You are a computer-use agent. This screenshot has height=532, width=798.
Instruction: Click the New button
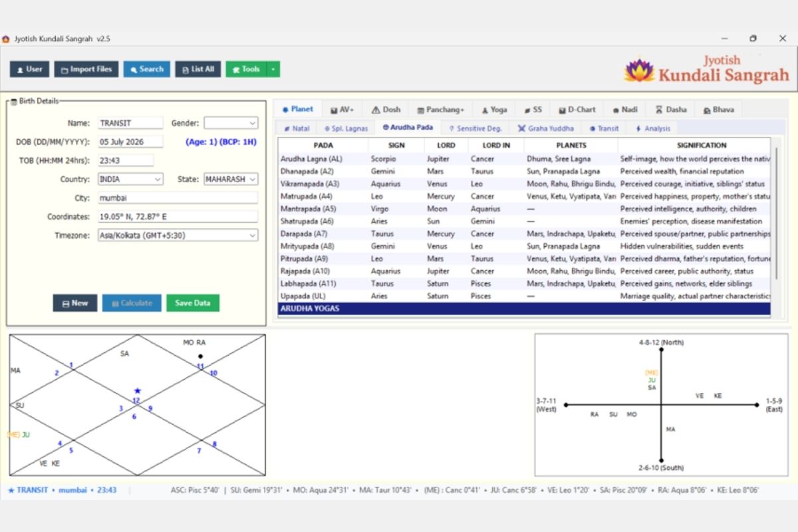75,303
